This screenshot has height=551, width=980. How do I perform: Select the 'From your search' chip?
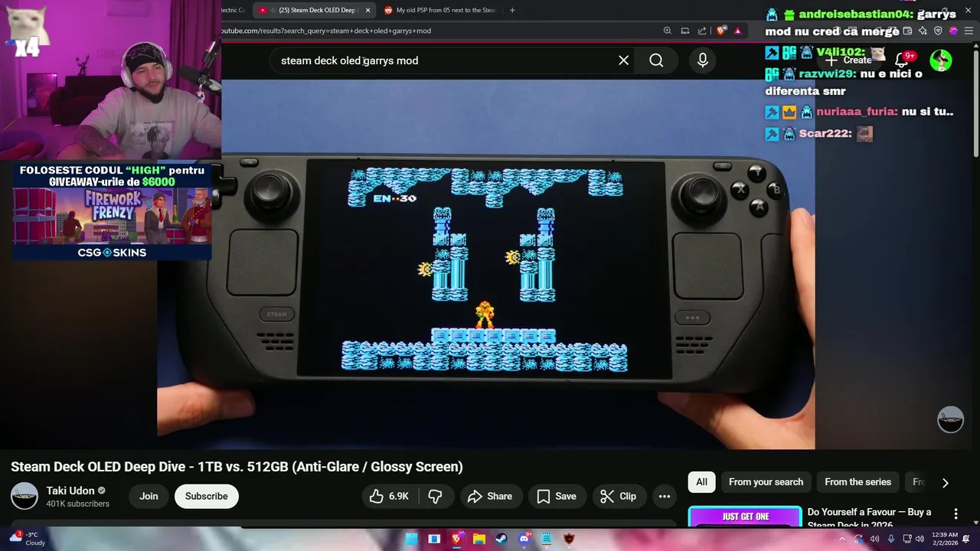click(766, 482)
